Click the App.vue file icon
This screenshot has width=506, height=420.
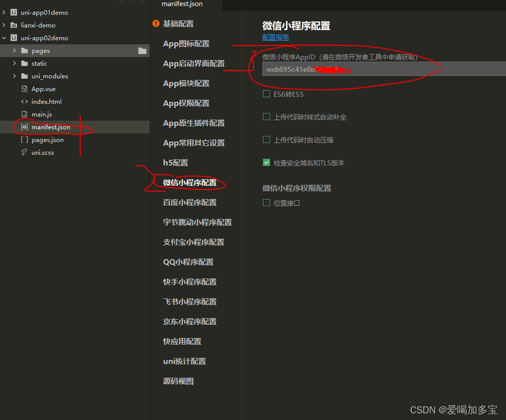pos(24,89)
